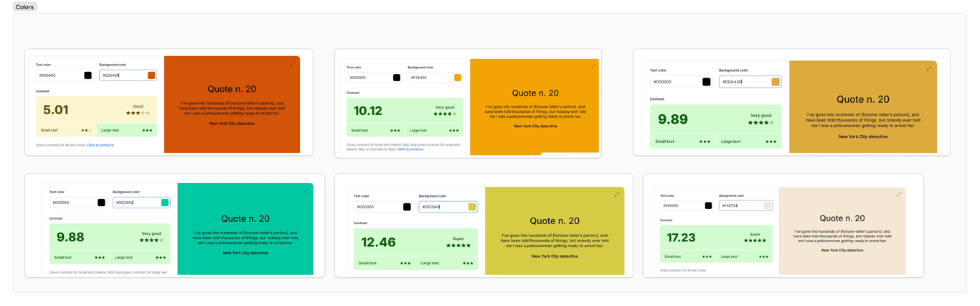This screenshot has height=306, width=980.
Task: Click black text color swatch in 10.12 contrast card
Action: [x=397, y=78]
